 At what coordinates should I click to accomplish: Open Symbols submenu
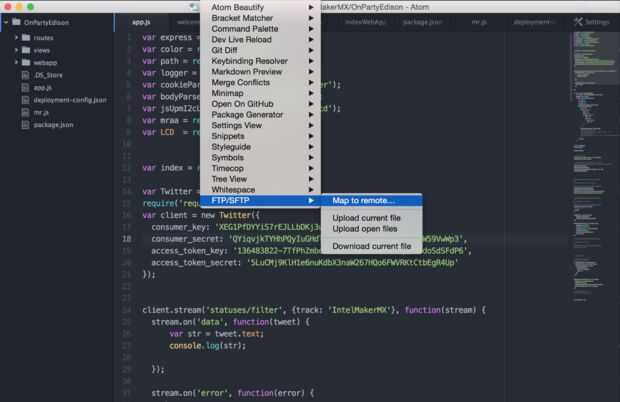coord(260,157)
